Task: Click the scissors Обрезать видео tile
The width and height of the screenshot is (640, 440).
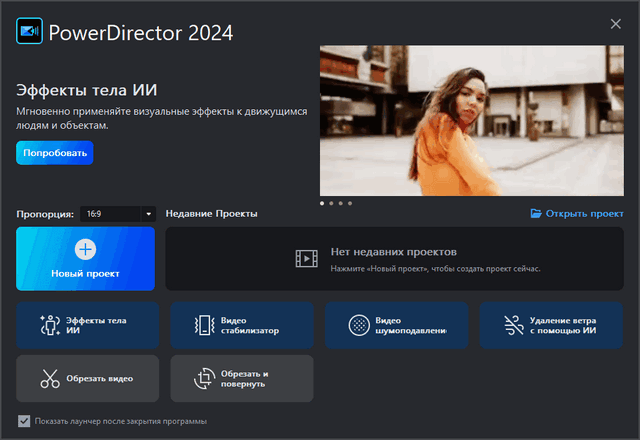Action: click(87, 378)
